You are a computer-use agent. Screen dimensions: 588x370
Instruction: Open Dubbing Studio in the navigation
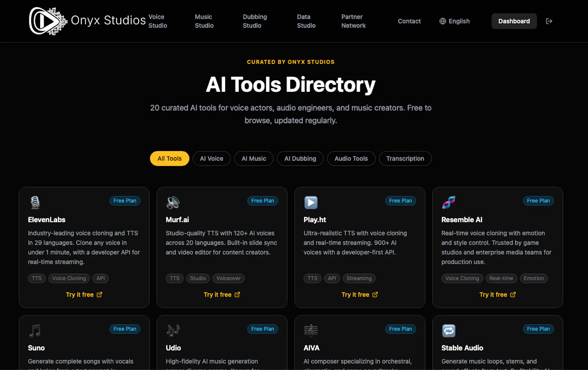tap(255, 21)
